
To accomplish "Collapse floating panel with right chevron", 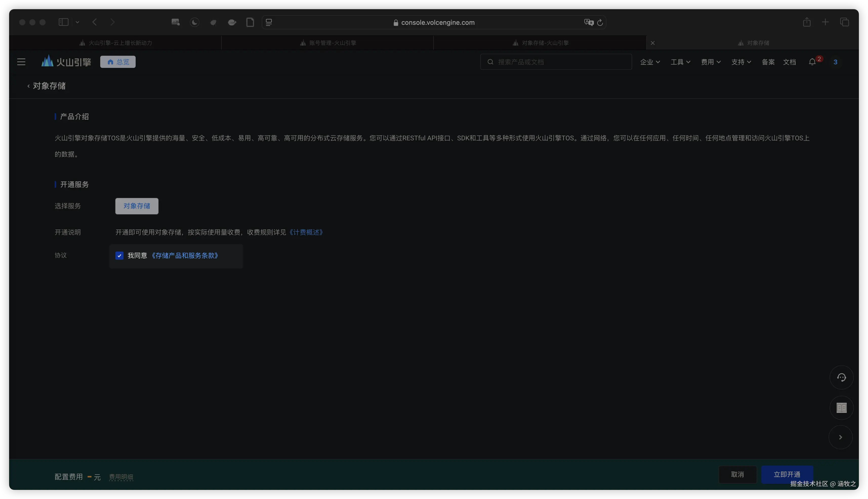I will coord(840,437).
